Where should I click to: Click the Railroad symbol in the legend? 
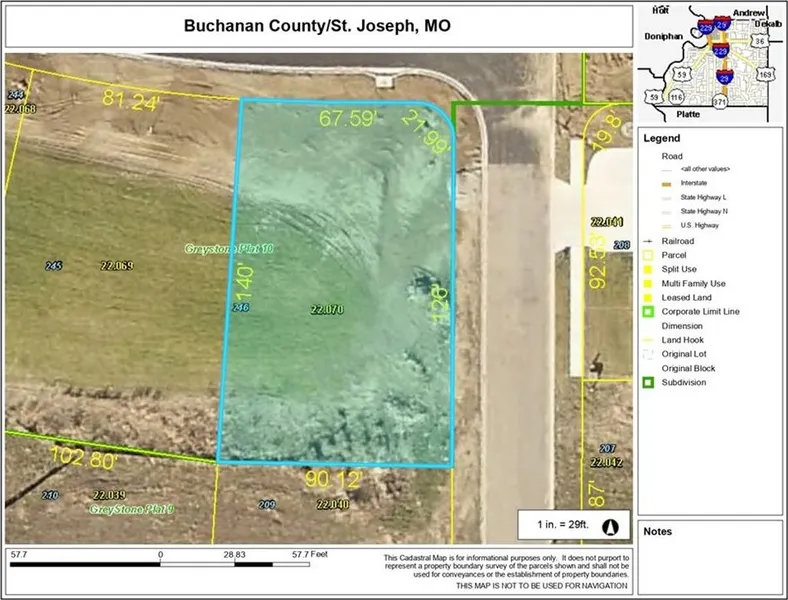click(x=651, y=241)
